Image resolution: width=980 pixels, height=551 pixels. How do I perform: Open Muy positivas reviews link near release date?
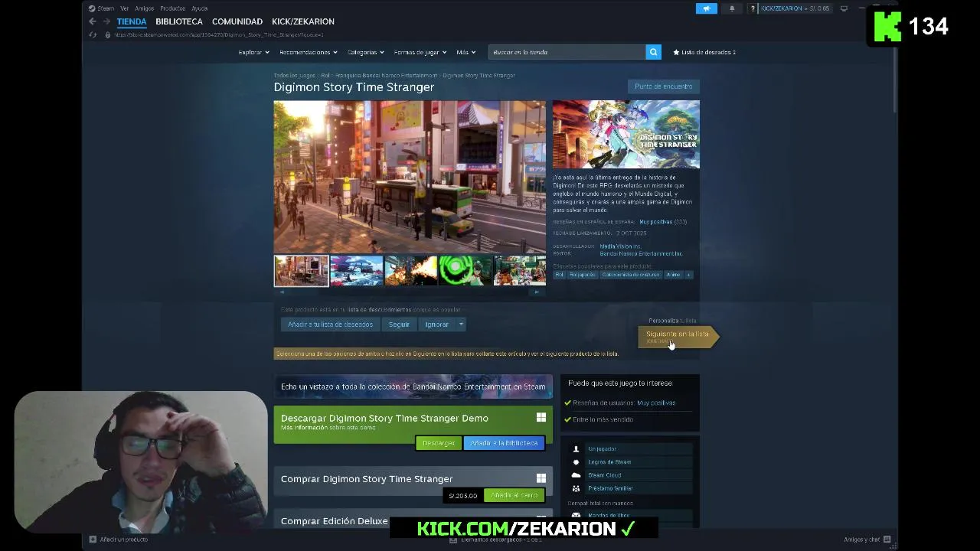click(655, 222)
